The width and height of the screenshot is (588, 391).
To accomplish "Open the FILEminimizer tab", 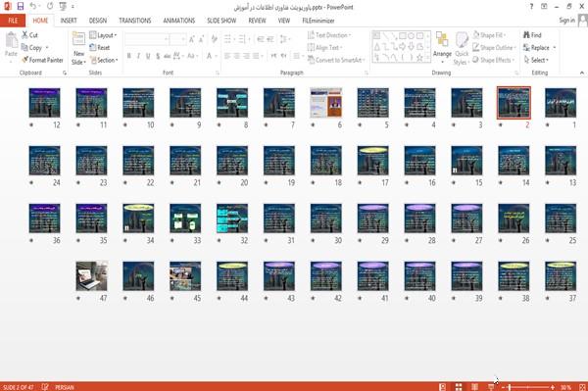I will tap(318, 21).
